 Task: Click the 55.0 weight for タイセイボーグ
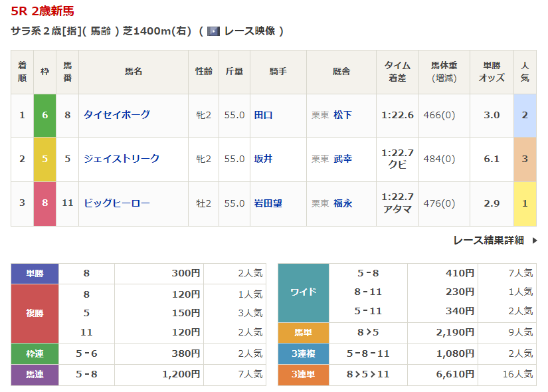[234, 115]
